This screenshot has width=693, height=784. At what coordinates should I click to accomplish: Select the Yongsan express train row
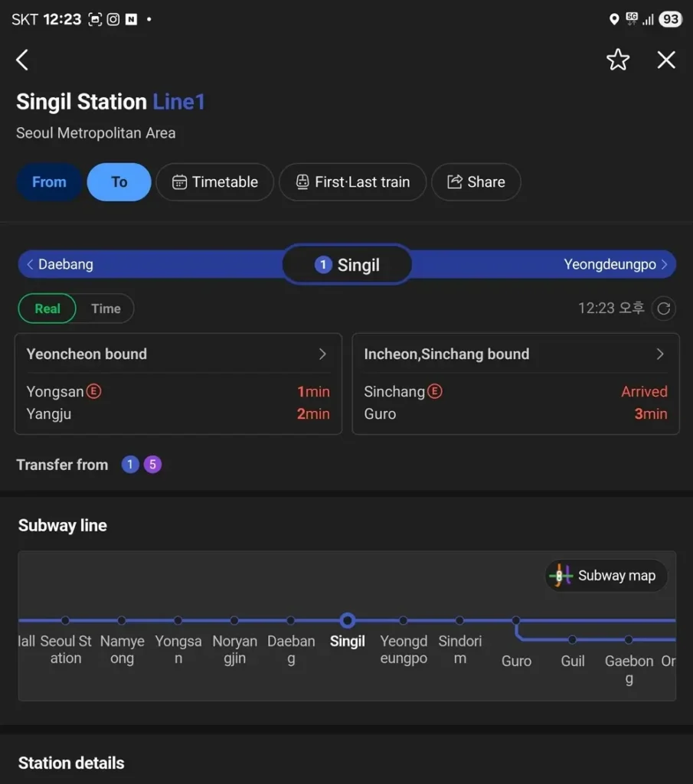click(178, 391)
